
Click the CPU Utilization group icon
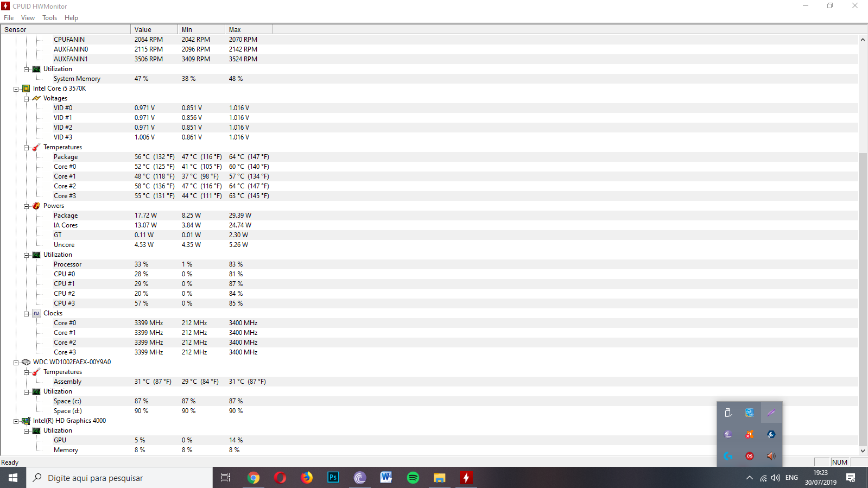tap(36, 255)
